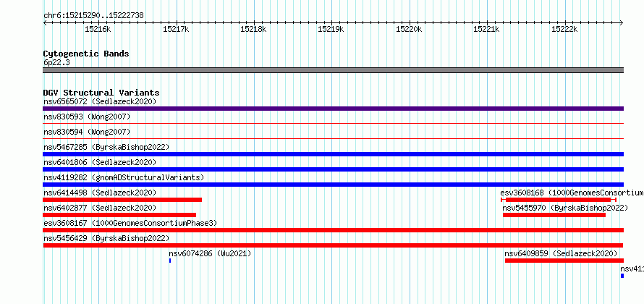This screenshot has height=304, width=644.
Task: Click the blue bar under nsv4119282
Action: pos(333,185)
